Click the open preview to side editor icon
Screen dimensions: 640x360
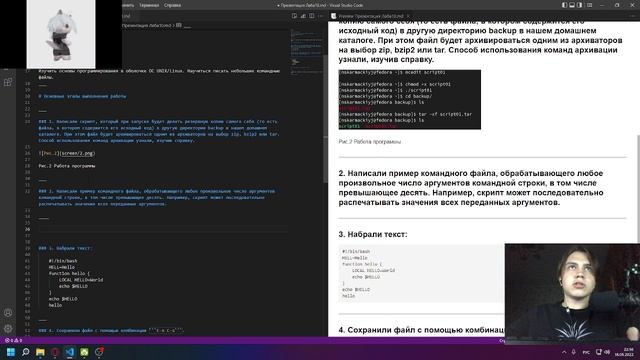294,16
